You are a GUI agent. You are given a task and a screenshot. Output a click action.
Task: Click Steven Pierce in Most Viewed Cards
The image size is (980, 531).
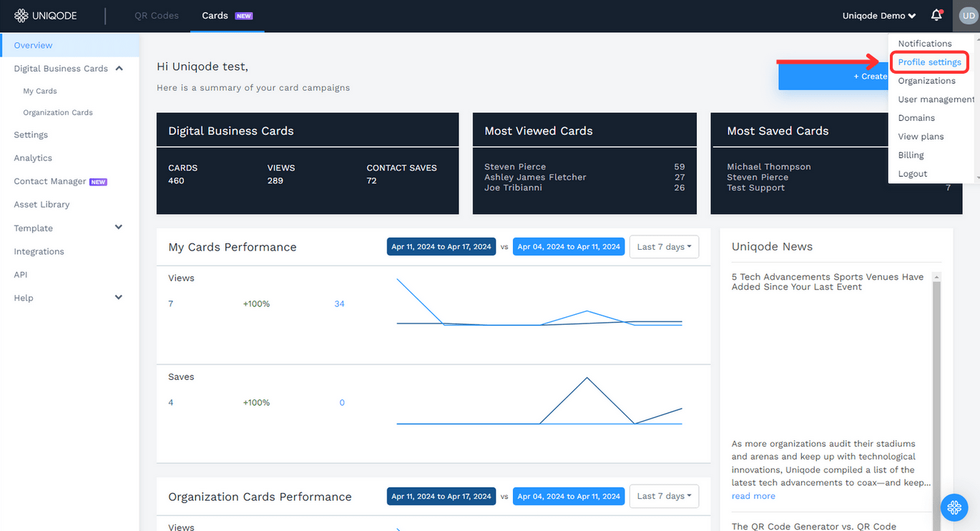(515, 167)
